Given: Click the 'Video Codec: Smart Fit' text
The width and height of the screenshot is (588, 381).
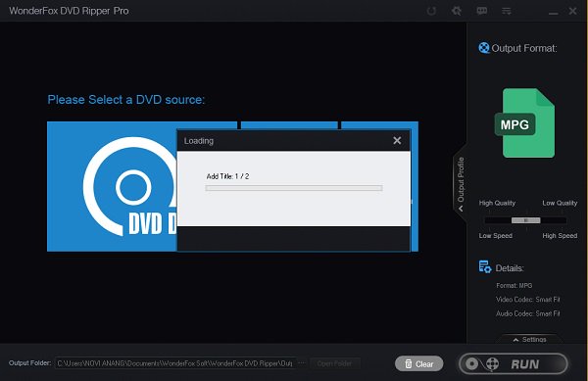Looking at the screenshot, I should [527, 300].
